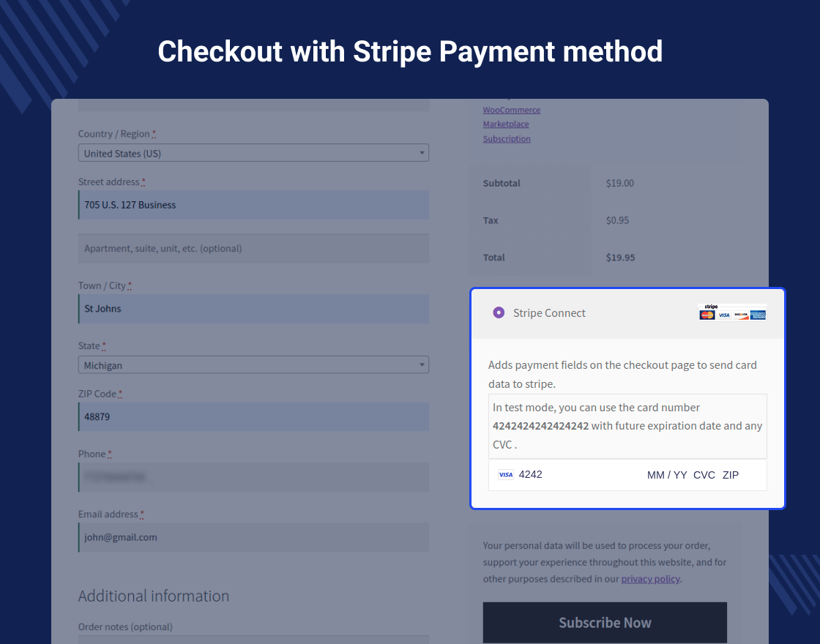Click the Visa brand icon in card field
This screenshot has height=644, width=820.
505,475
